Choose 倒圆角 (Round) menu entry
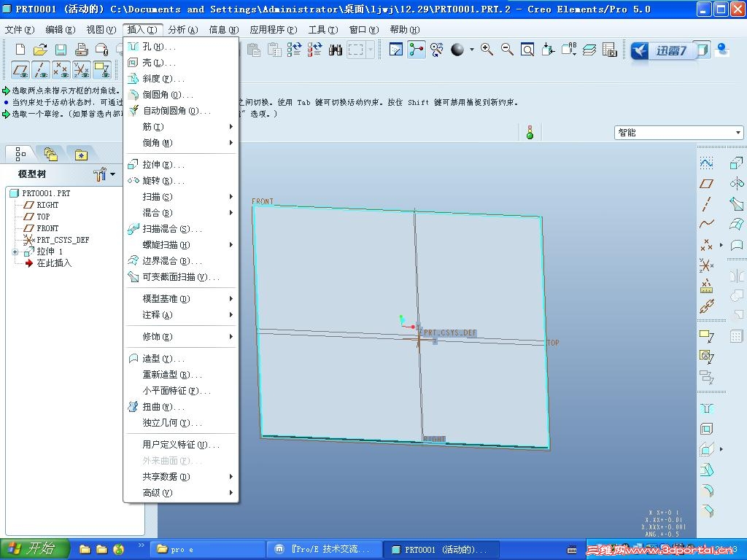747x560 pixels. (181, 95)
